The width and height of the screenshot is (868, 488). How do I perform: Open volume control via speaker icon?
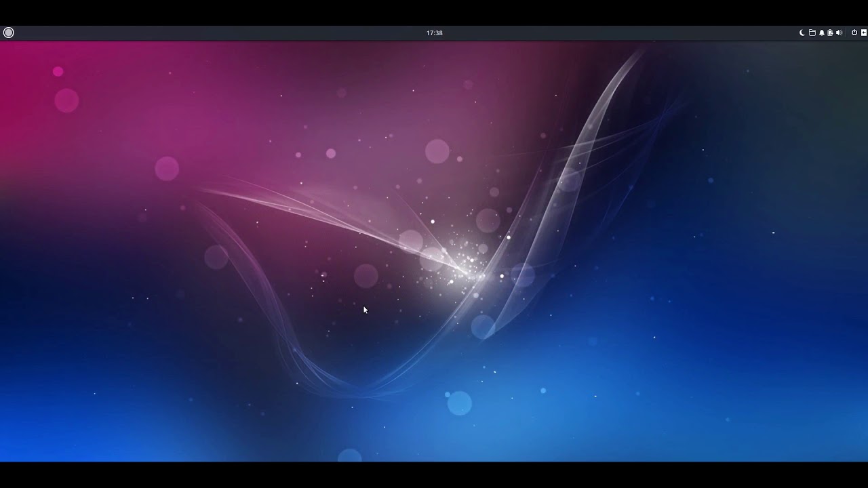tap(840, 33)
